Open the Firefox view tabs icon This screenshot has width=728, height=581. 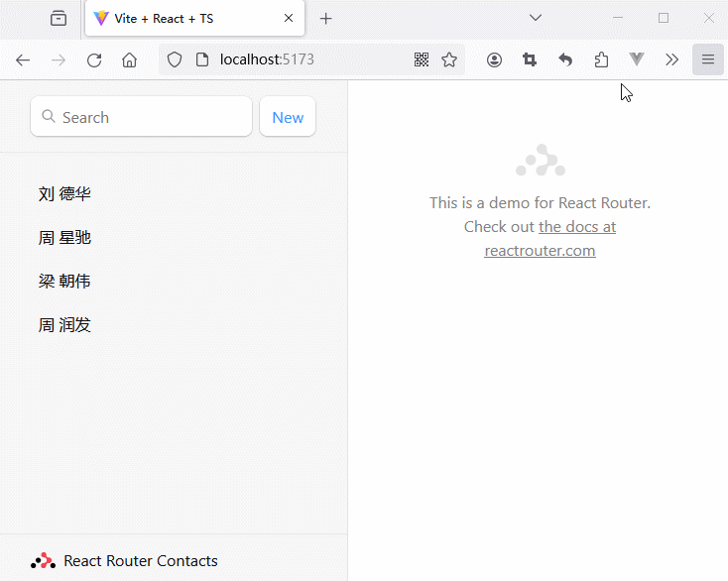pyautogui.click(x=59, y=18)
